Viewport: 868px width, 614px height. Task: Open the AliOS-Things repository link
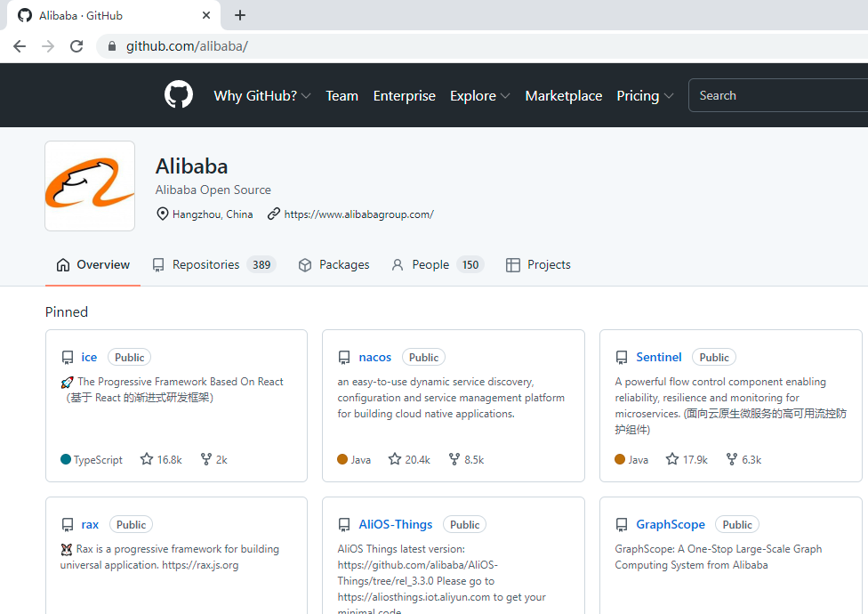[395, 524]
